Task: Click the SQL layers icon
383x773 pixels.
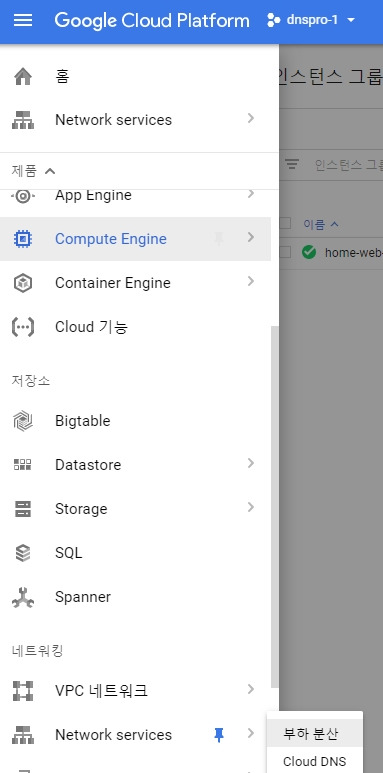Action: [x=23, y=553]
